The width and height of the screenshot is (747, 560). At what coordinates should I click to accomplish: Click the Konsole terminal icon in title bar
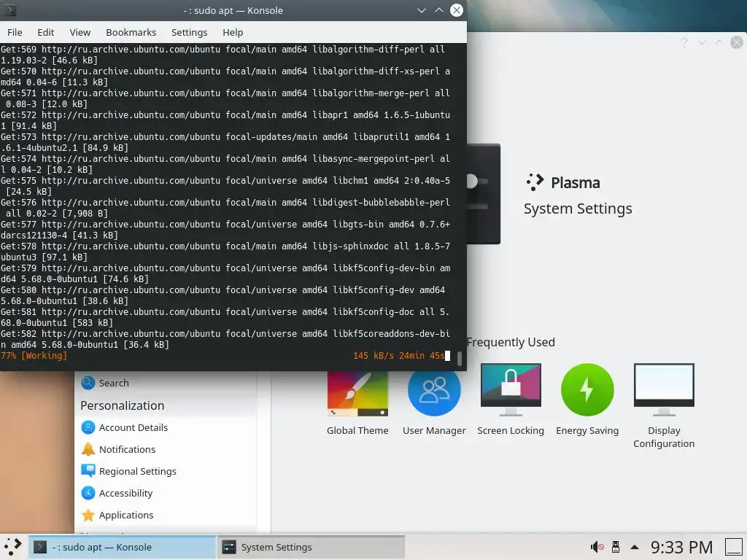(x=10, y=10)
